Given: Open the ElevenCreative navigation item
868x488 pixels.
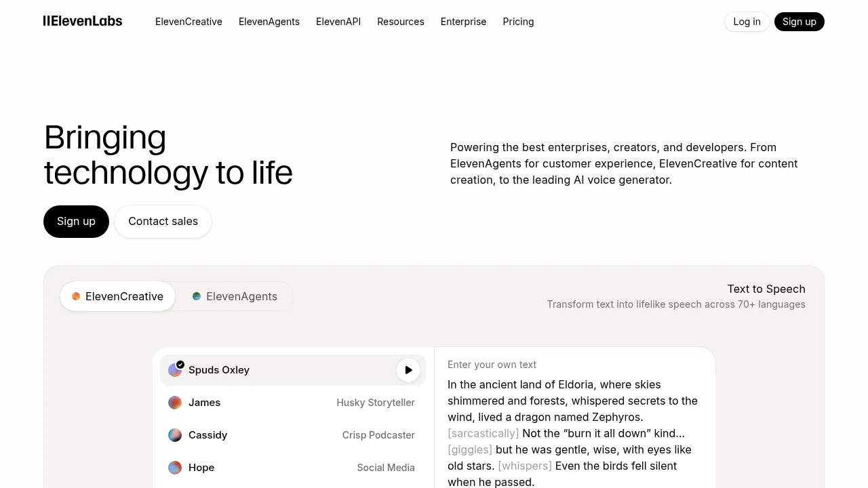Looking at the screenshot, I should (x=189, y=22).
